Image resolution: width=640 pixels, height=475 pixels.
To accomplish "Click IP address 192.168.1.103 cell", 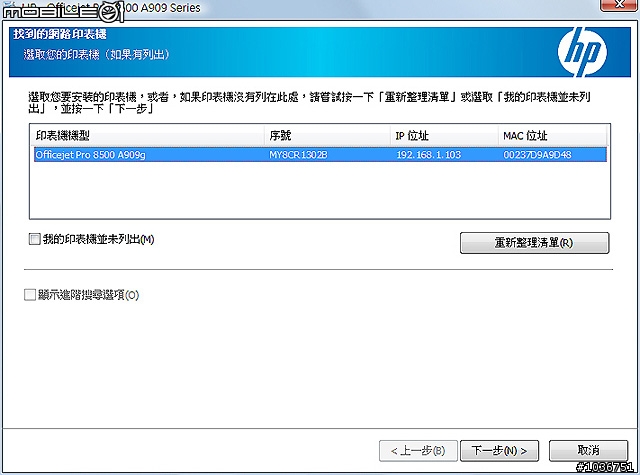I will pyautogui.click(x=429, y=155).
